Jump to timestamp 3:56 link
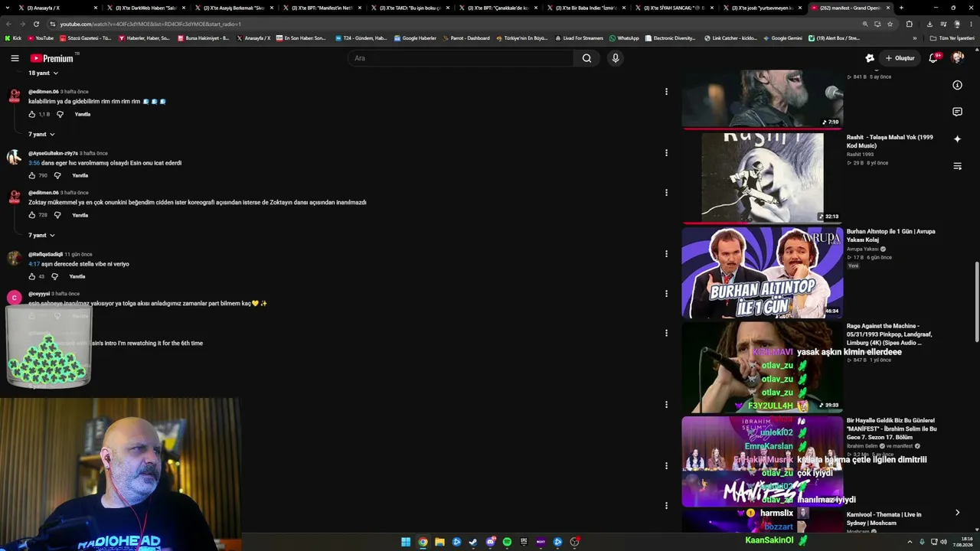Image resolution: width=980 pixels, height=551 pixels. point(34,163)
